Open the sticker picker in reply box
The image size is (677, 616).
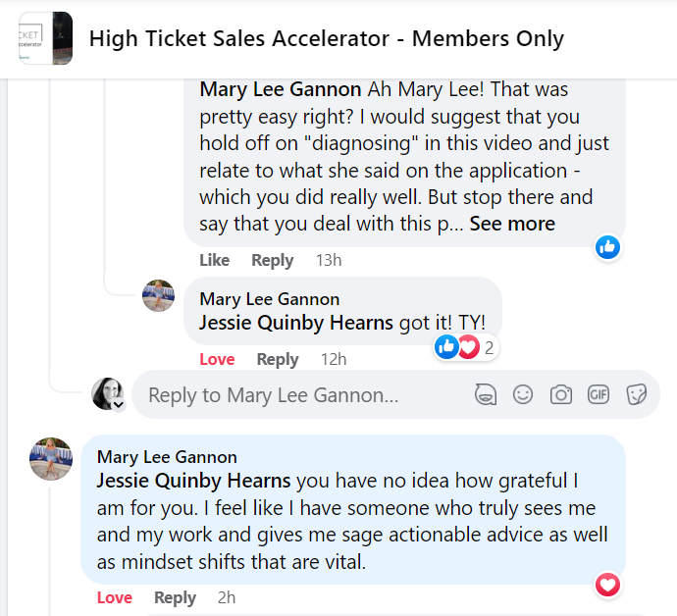tap(636, 394)
